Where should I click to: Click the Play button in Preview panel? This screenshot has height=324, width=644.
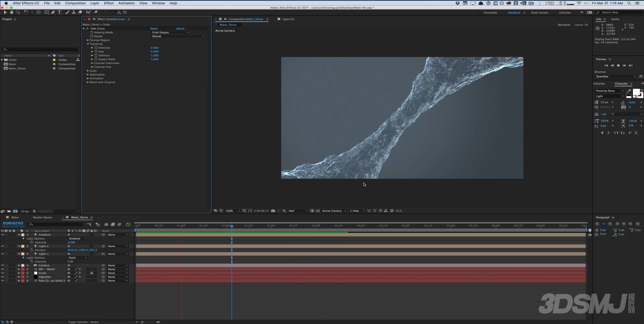click(618, 66)
